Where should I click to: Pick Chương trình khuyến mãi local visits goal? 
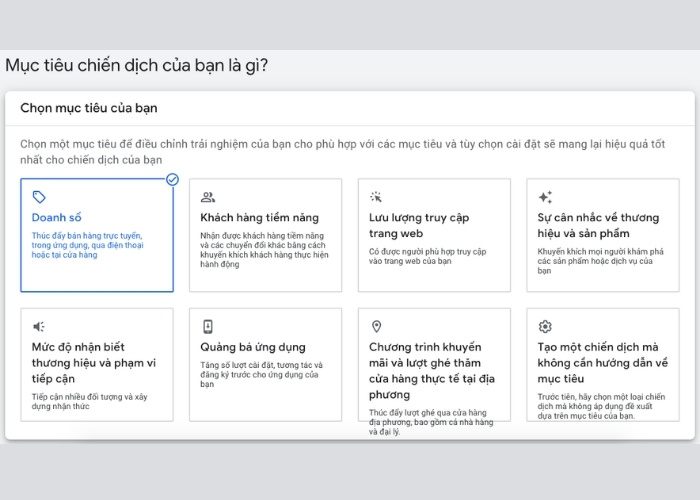pos(432,370)
